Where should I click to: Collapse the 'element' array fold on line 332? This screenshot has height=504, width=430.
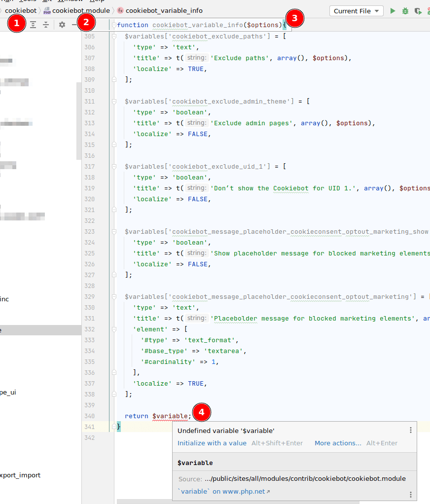(x=114, y=329)
